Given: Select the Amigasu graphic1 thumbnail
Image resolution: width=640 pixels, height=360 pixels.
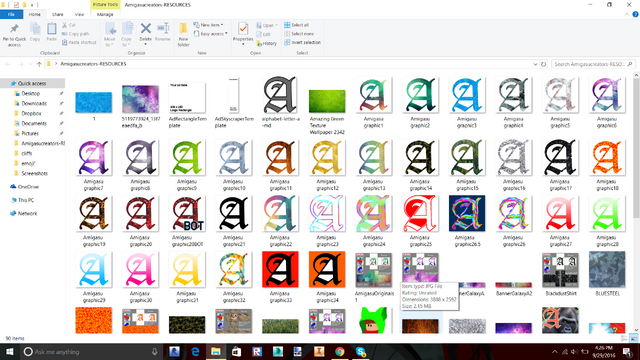Looking at the screenshot, I should click(373, 95).
